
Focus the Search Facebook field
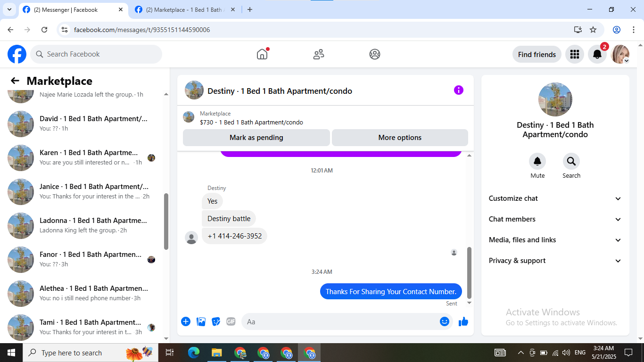(x=96, y=54)
